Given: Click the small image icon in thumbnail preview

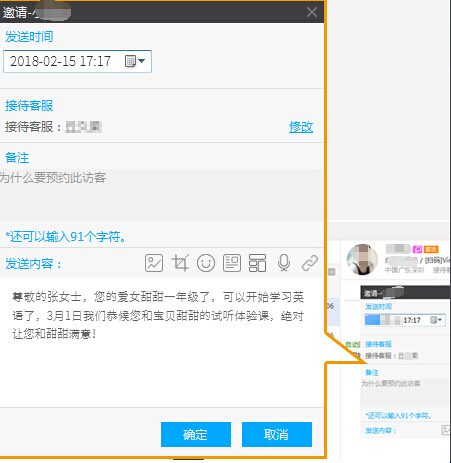Looking at the screenshot, I should [x=446, y=430].
